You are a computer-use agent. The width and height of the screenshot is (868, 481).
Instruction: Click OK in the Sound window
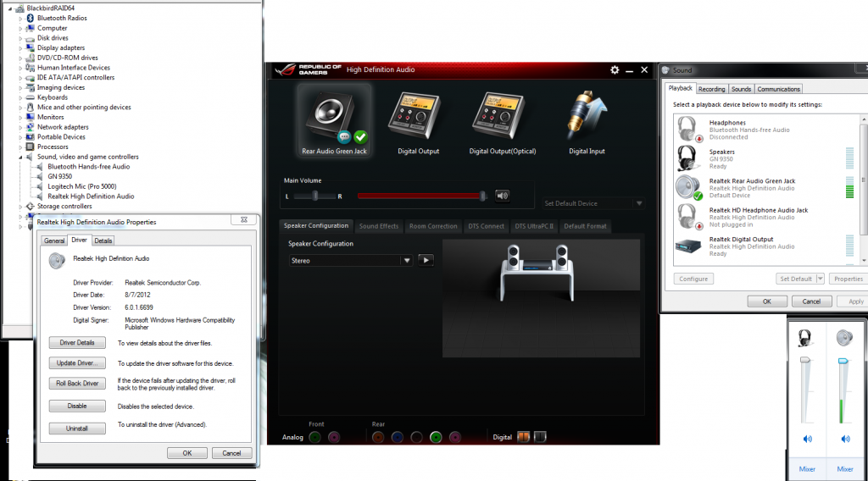[x=766, y=301]
